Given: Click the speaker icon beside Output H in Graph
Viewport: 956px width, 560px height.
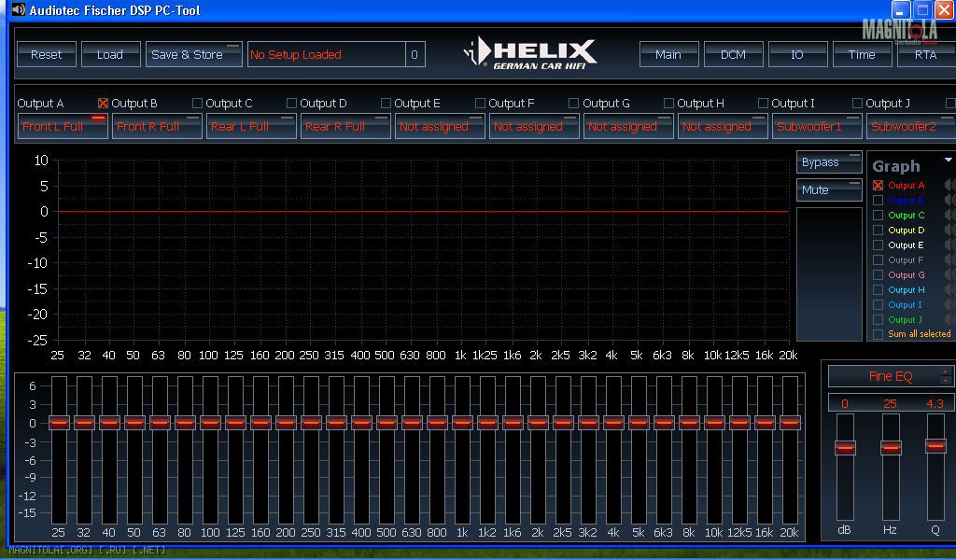Looking at the screenshot, I should (949, 290).
